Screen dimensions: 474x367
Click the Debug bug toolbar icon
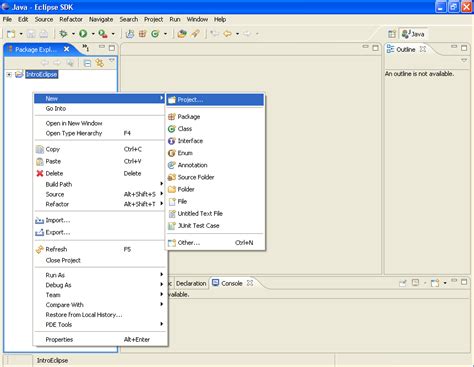point(63,34)
